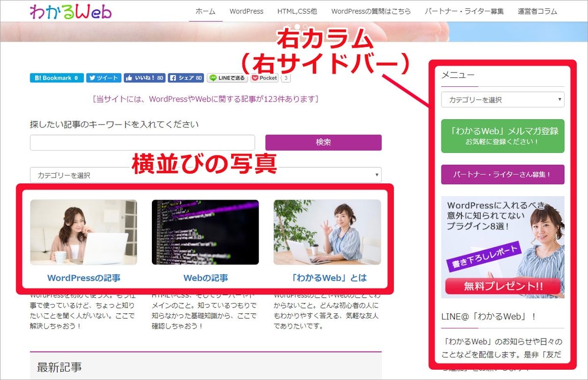This screenshot has height=380, width=588.
Task: Click the 123件 article count notice
Action: [205, 99]
